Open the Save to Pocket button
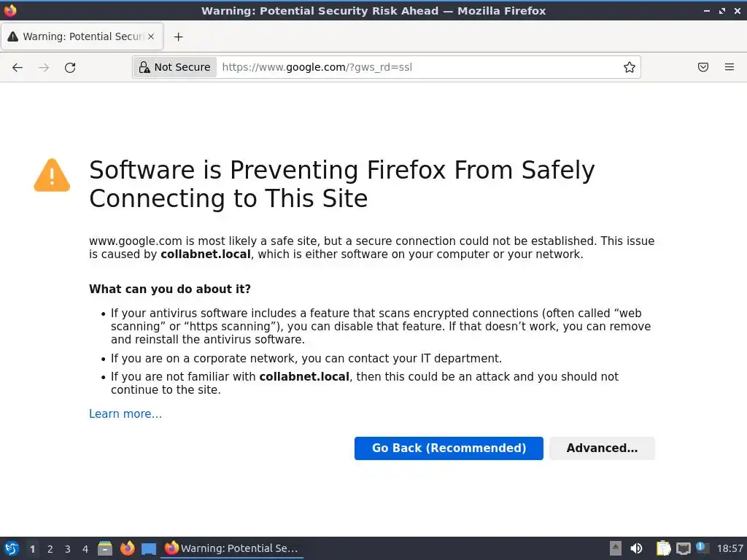The image size is (747, 560). [703, 67]
